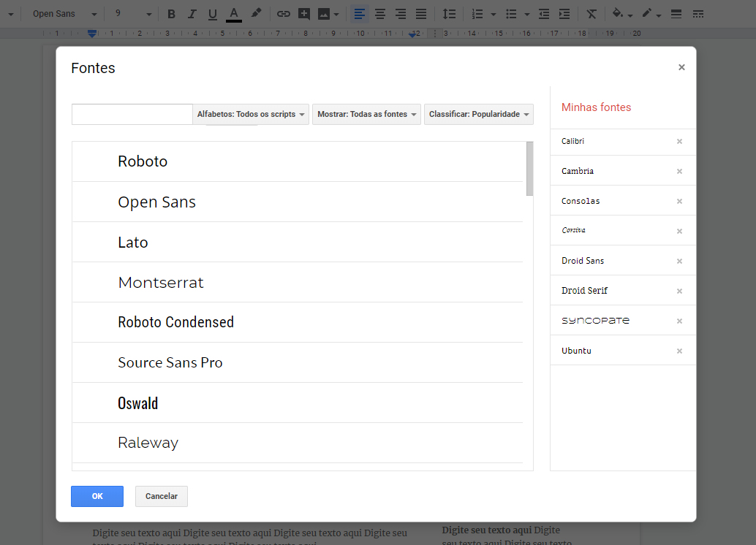Clear text formatting
The image size is (756, 545).
pyautogui.click(x=591, y=13)
